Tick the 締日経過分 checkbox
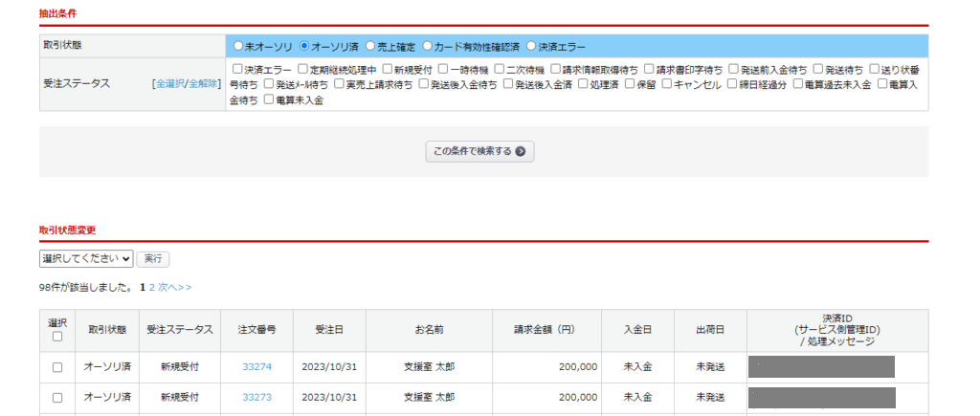The width and height of the screenshot is (980, 416). click(x=732, y=84)
